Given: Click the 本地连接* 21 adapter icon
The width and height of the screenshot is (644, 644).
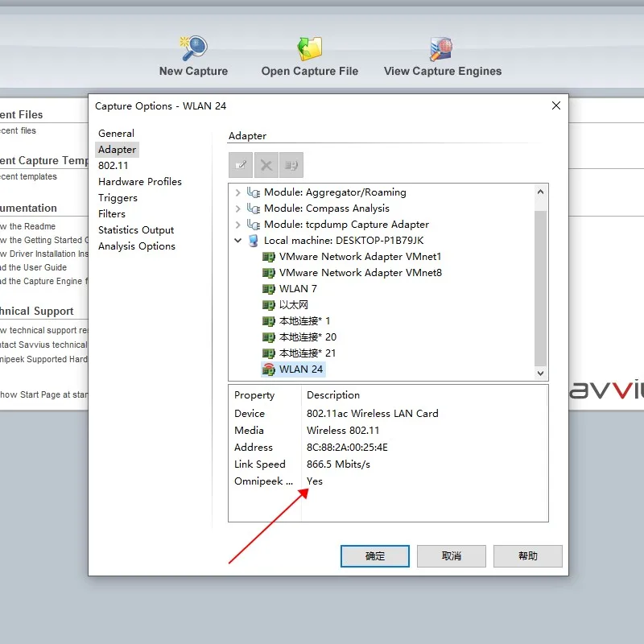Looking at the screenshot, I should click(269, 353).
